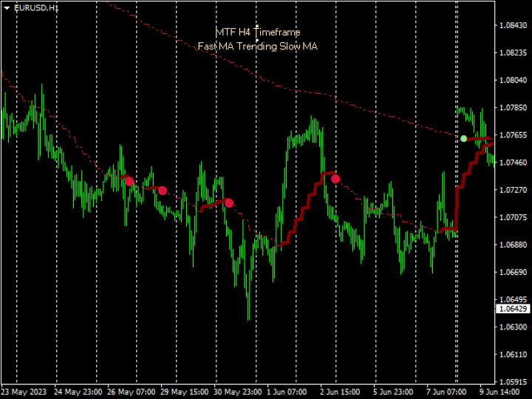The height and width of the screenshot is (399, 532).
Task: Click the red signal dot near 30 May 23:00
Action: click(229, 203)
